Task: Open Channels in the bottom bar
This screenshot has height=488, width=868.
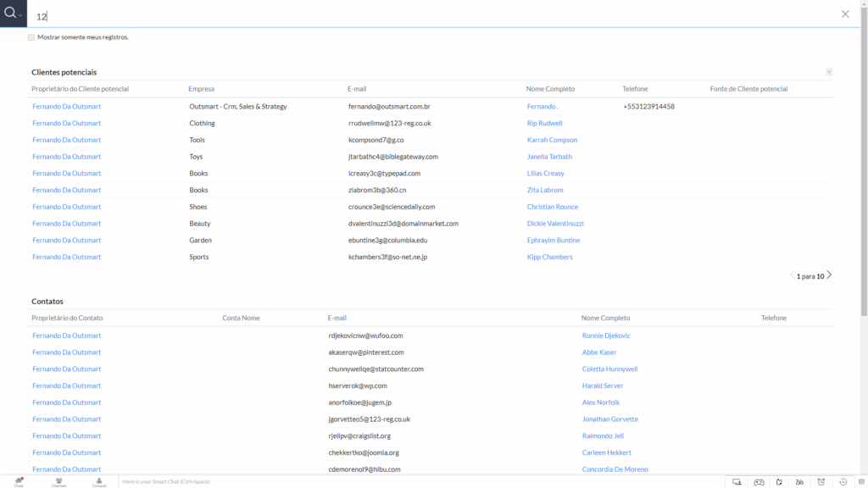Action: pyautogui.click(x=58, y=482)
